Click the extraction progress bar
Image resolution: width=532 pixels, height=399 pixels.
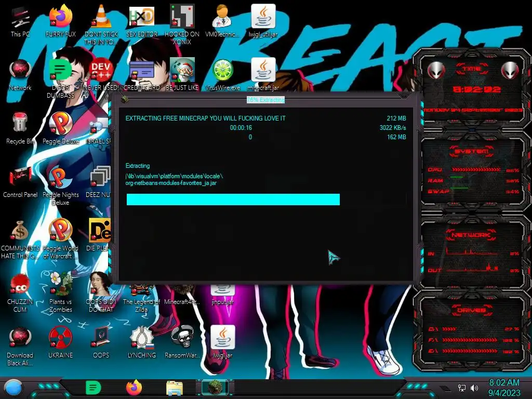[267, 199]
